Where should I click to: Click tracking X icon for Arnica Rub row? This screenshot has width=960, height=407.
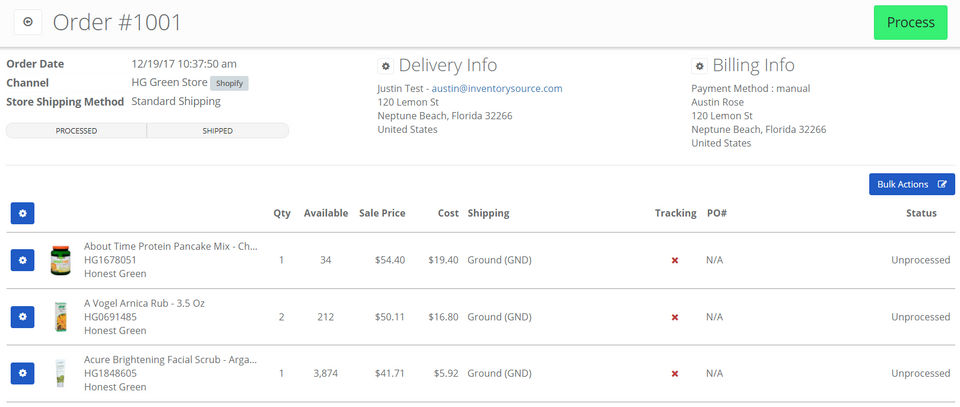tap(675, 317)
